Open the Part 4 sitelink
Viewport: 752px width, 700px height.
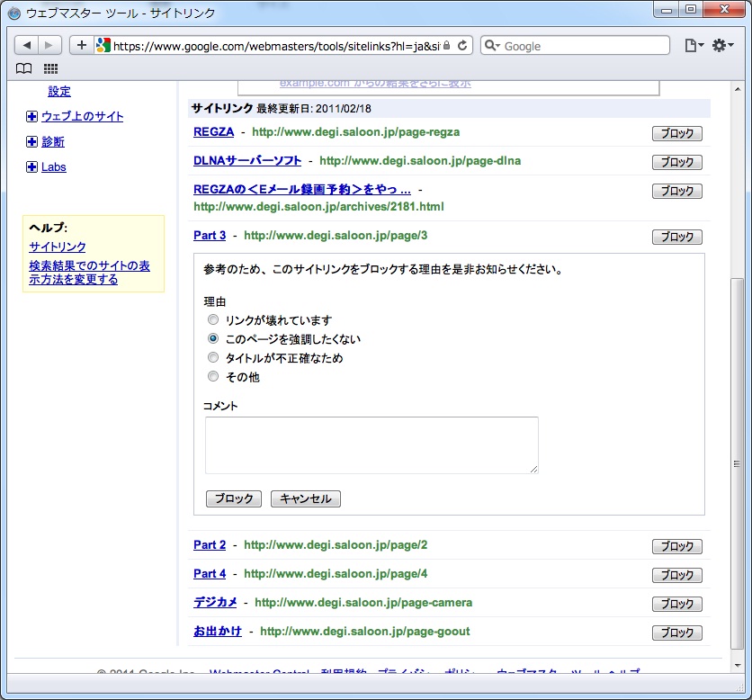(x=210, y=574)
